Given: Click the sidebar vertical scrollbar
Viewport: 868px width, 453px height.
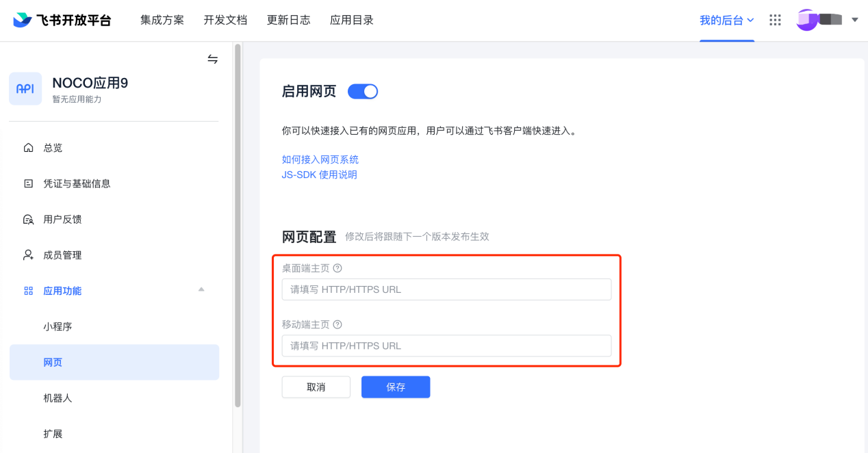Looking at the screenshot, I should tap(238, 226).
